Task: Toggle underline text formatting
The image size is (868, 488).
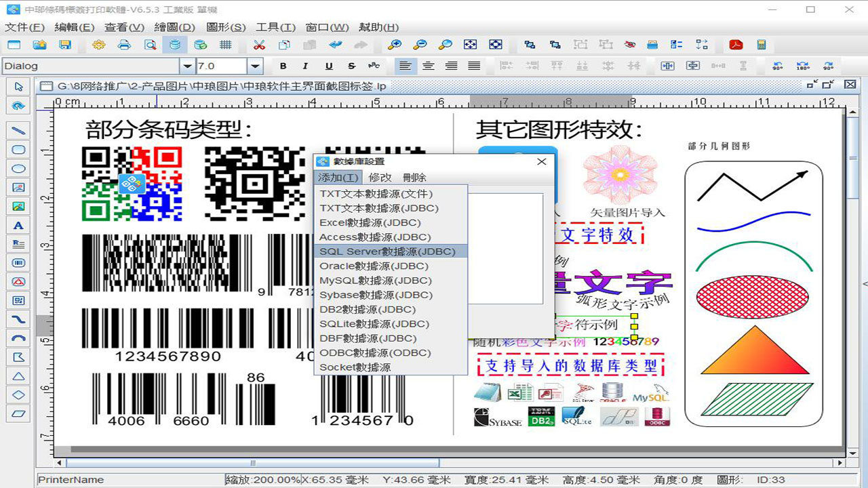Action: click(329, 66)
